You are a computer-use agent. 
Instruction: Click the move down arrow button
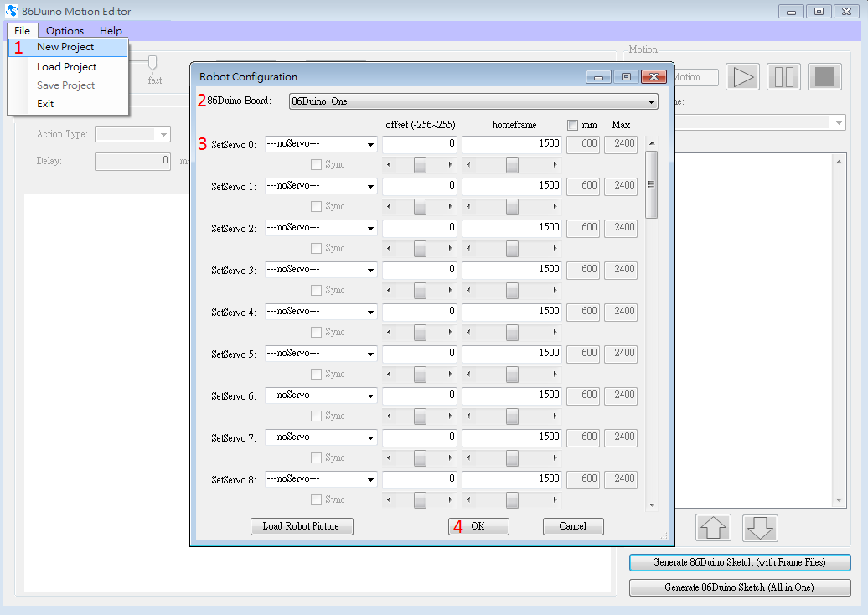click(x=759, y=528)
